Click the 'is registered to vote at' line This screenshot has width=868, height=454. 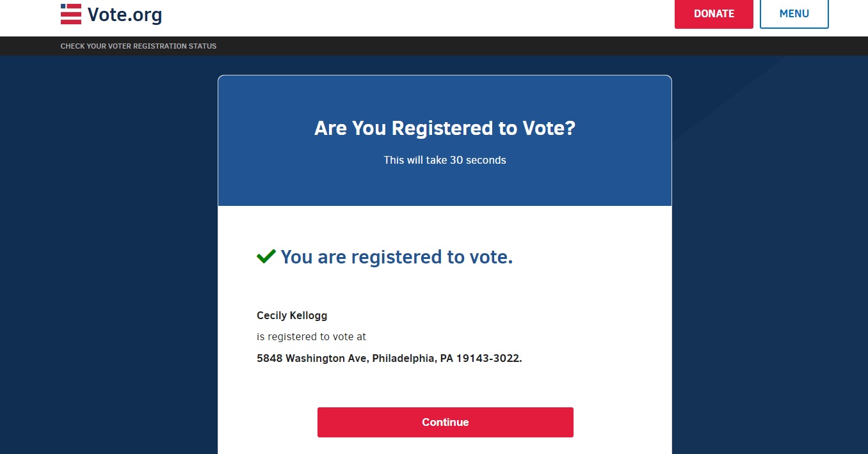pos(312,336)
